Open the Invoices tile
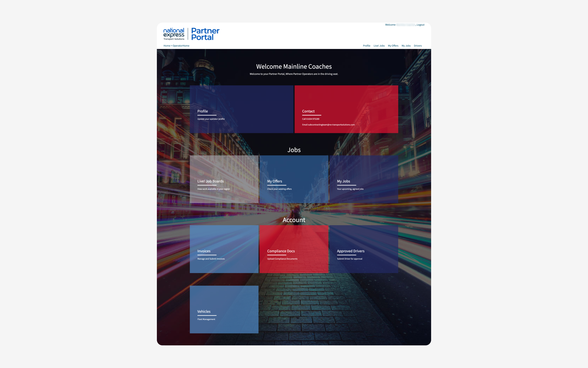This screenshot has width=588, height=368. pos(224,249)
